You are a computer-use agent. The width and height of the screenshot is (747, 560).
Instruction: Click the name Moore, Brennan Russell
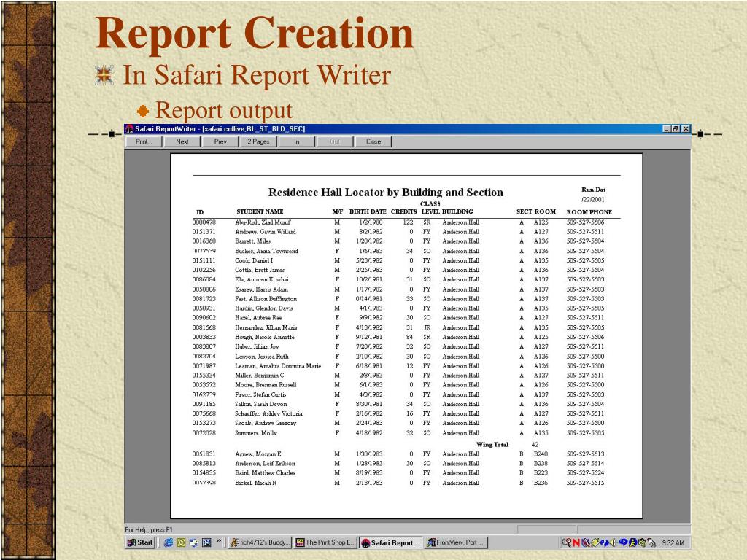pos(266,385)
